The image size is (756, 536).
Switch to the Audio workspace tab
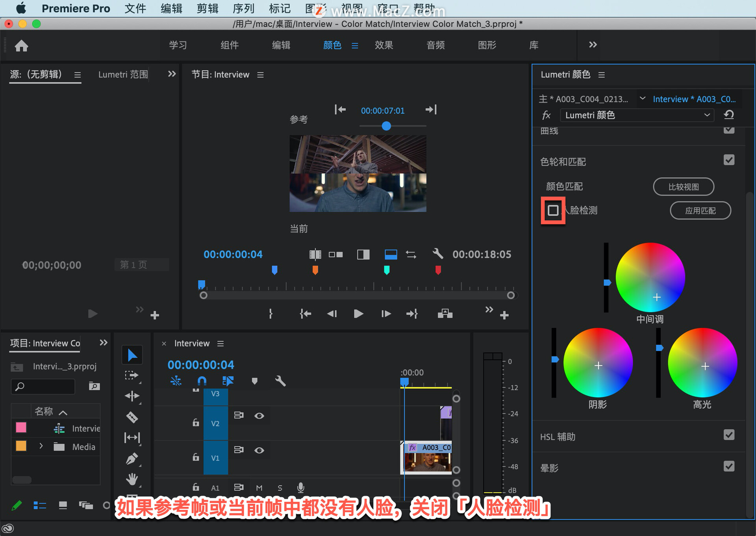click(435, 45)
